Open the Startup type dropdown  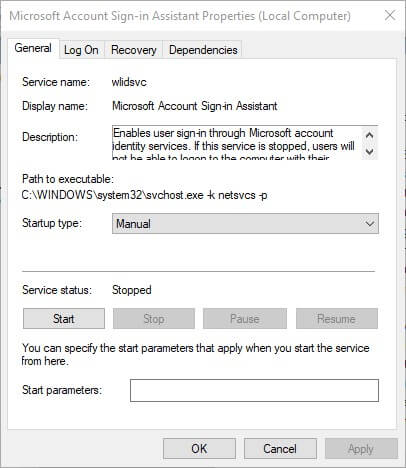245,223
